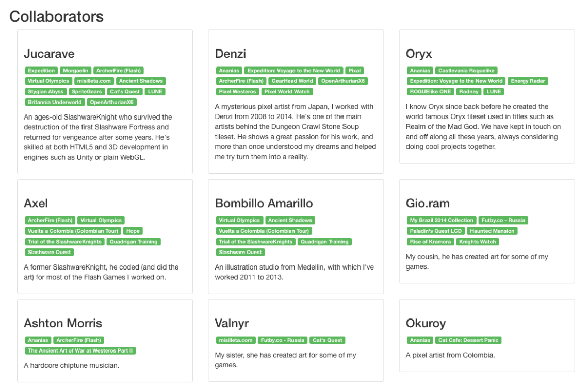Viewport: 588px width, 386px height.
Task: Click the Britannia Underworld tag
Action: coord(55,102)
